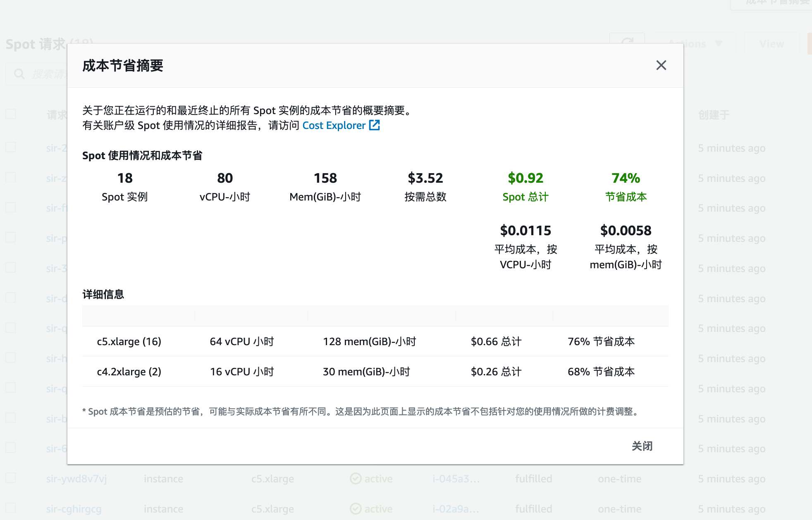The height and width of the screenshot is (520, 812).
Task: Click the external link icon beside Cost Explorer
Action: click(x=374, y=125)
